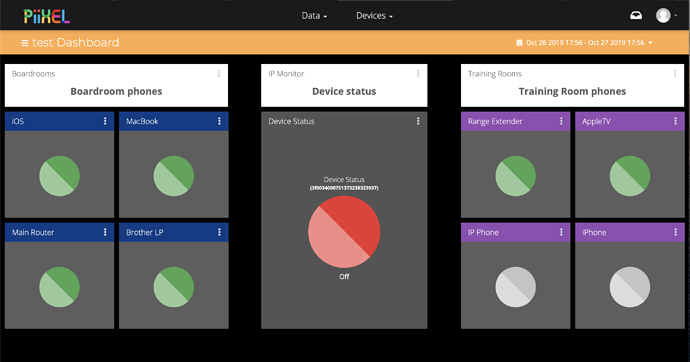Click the test Dashboard title

76,43
